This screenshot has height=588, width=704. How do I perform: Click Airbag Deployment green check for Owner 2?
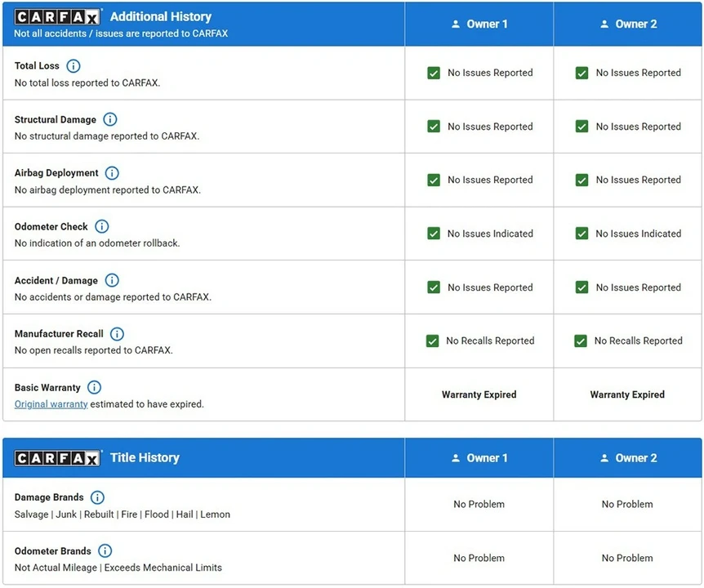coord(581,180)
